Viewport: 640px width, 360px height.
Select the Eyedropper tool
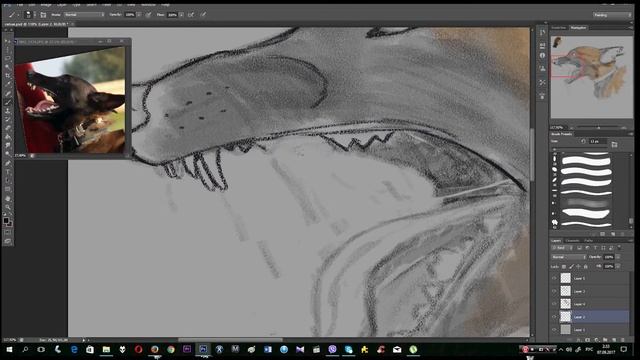(8, 84)
